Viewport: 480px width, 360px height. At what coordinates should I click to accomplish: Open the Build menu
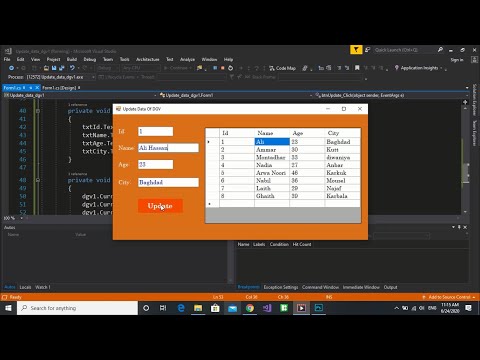click(x=72, y=59)
